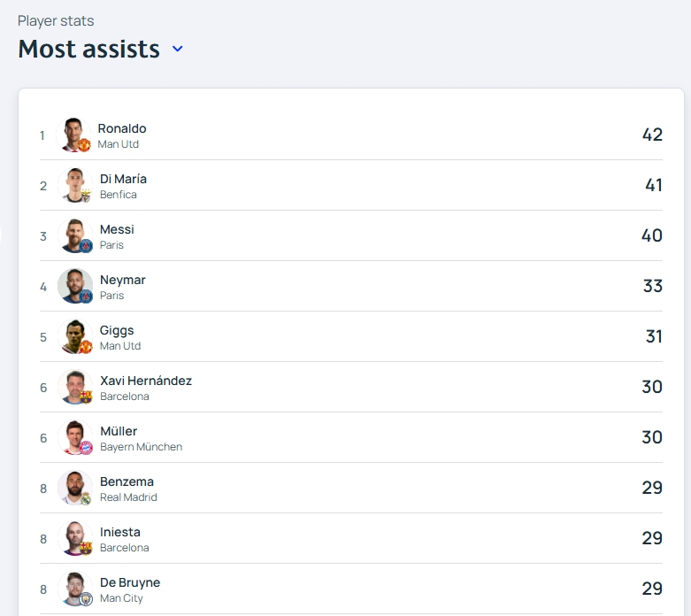Click the Most assists heading text

point(88,49)
